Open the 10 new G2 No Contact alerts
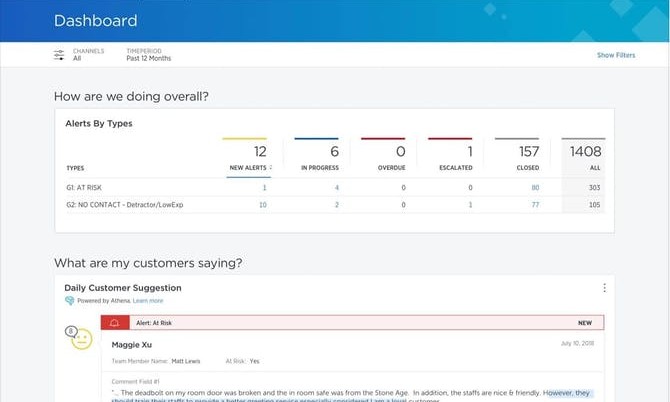This screenshot has height=402, width=670. coord(262,204)
